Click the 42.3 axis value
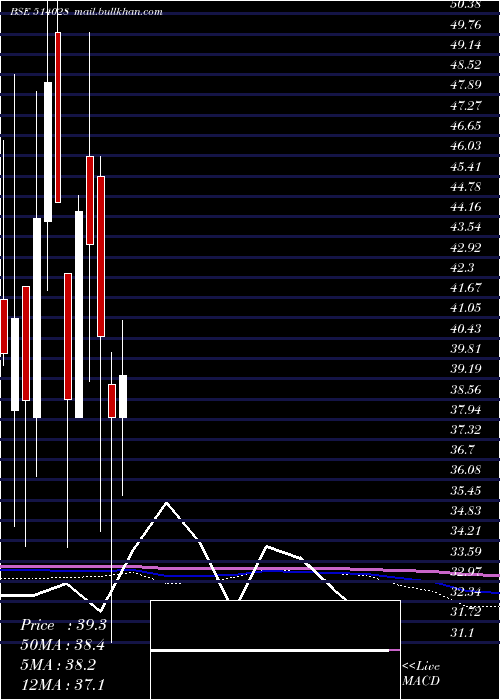Viewport: 500px width, 700px height. click(463, 268)
